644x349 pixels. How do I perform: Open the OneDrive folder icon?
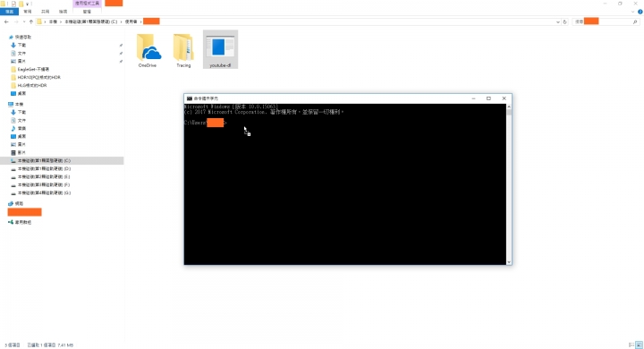point(148,50)
